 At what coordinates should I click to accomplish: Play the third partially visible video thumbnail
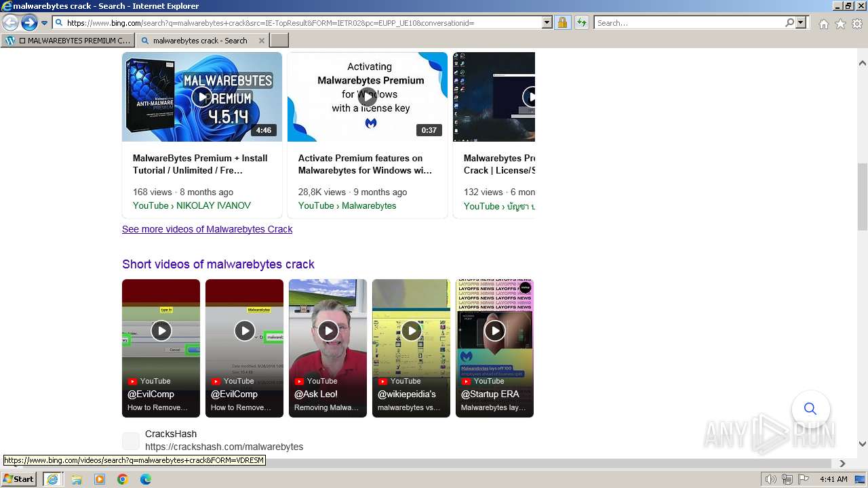(x=494, y=97)
